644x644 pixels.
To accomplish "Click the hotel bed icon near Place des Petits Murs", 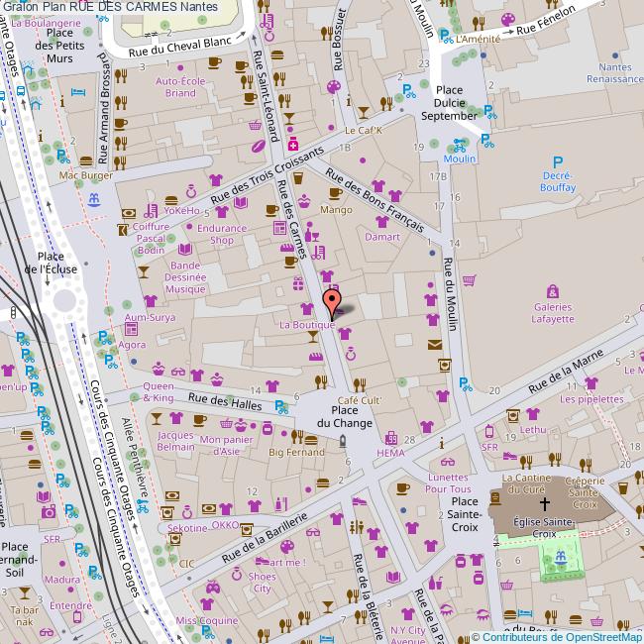I will (x=78, y=91).
